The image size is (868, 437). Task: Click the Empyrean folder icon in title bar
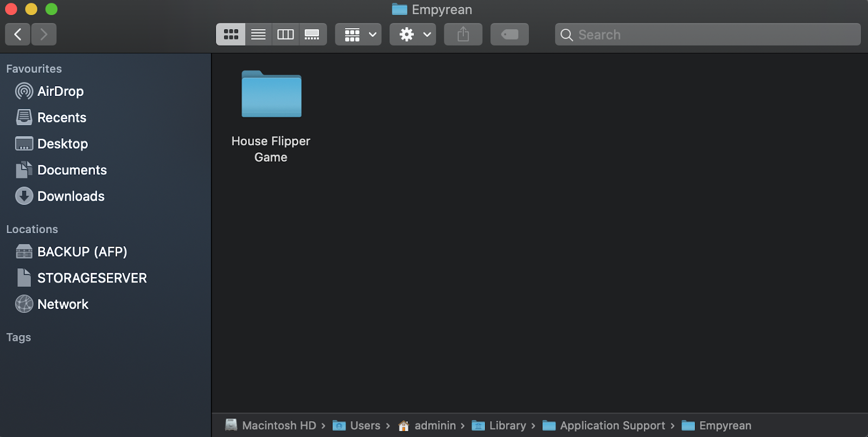399,9
